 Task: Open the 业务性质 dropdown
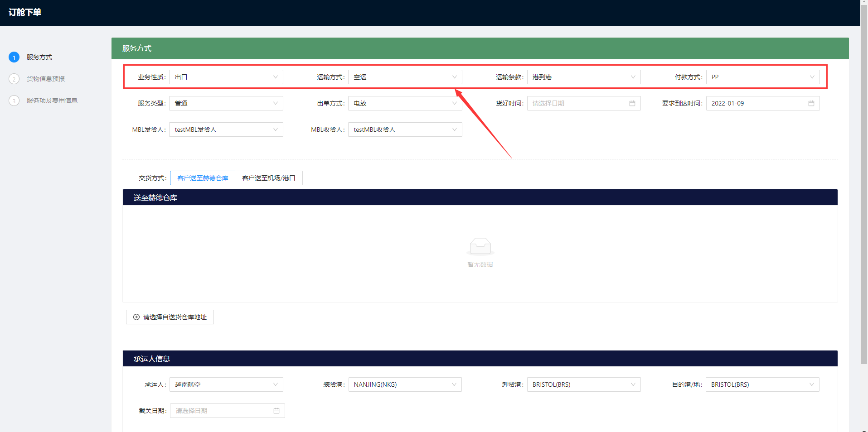[x=226, y=77]
